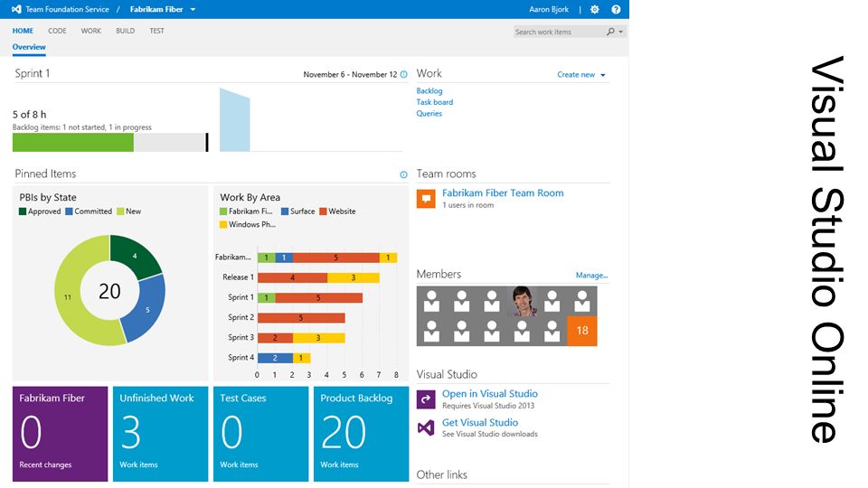Switch to the CODE tab

[57, 31]
